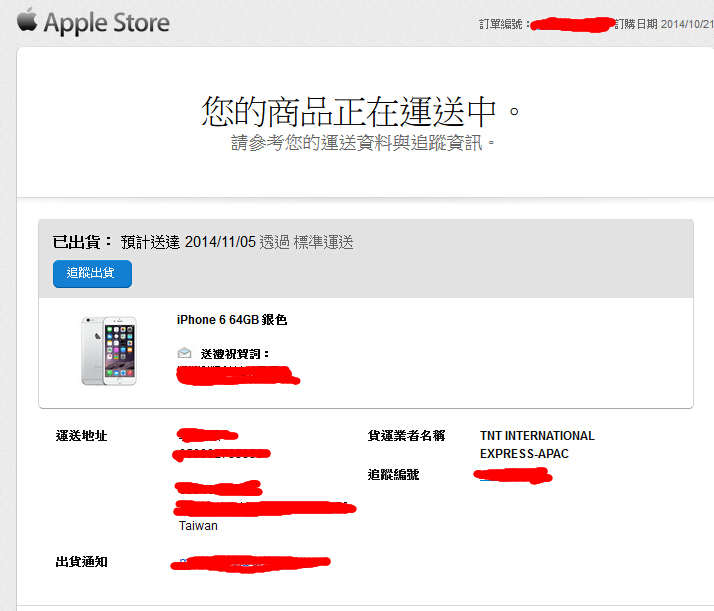
Task: Click the blue 追蹤出貨 tracking button
Action: click(x=92, y=274)
